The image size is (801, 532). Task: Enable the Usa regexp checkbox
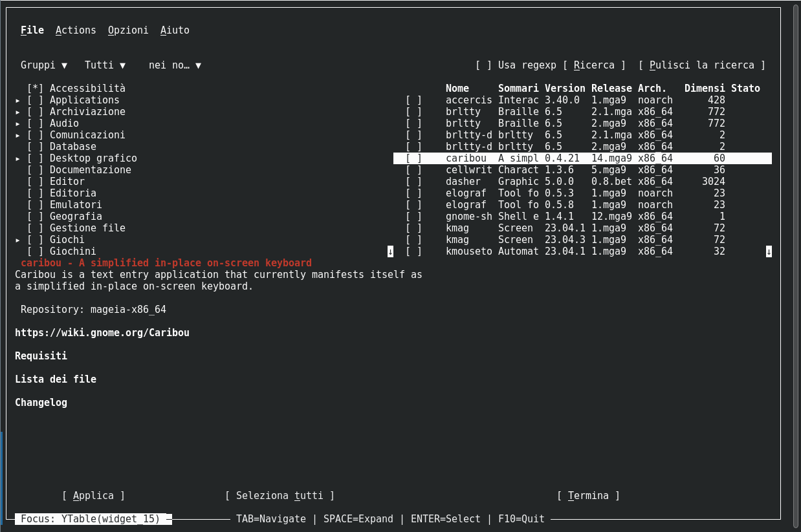pos(484,65)
